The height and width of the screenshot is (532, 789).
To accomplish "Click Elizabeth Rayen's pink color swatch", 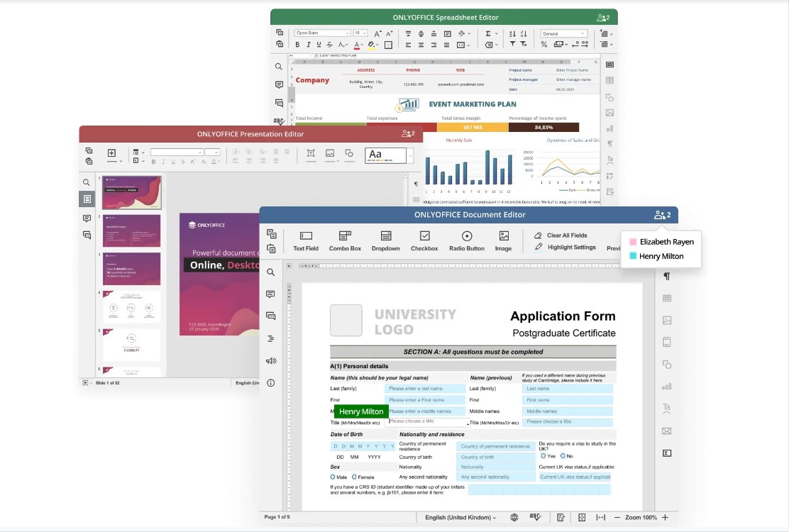I will [x=633, y=242].
